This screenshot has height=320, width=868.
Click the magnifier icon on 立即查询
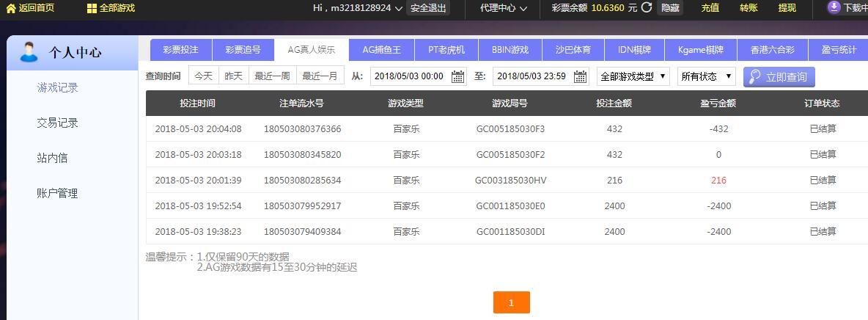[754, 77]
